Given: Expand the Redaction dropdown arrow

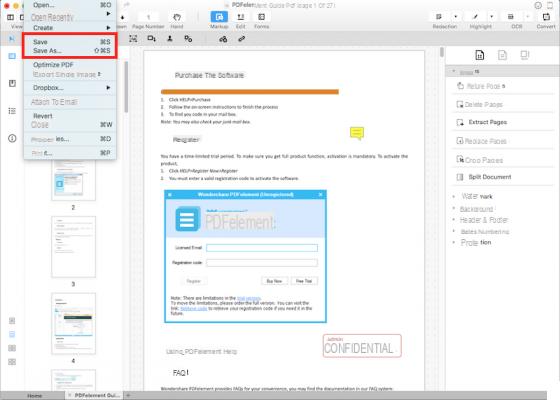Looking at the screenshot, I should pos(455,17).
